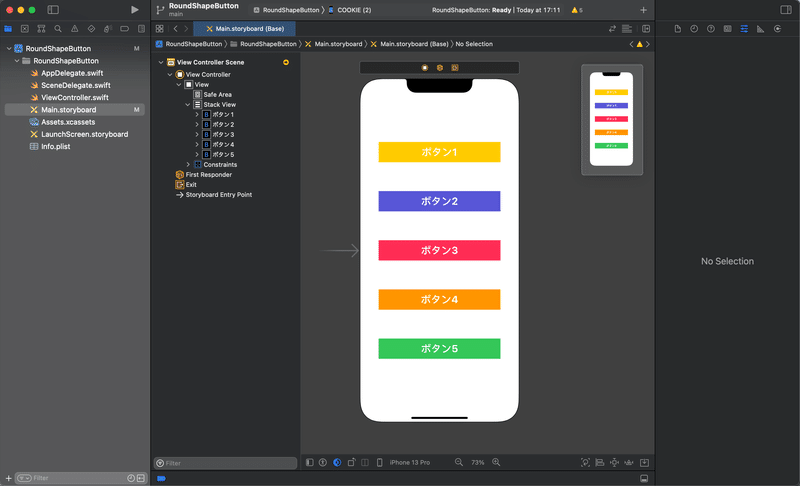This screenshot has width=800, height=486.
Task: Open ViewController.swift file
Action: (x=74, y=97)
